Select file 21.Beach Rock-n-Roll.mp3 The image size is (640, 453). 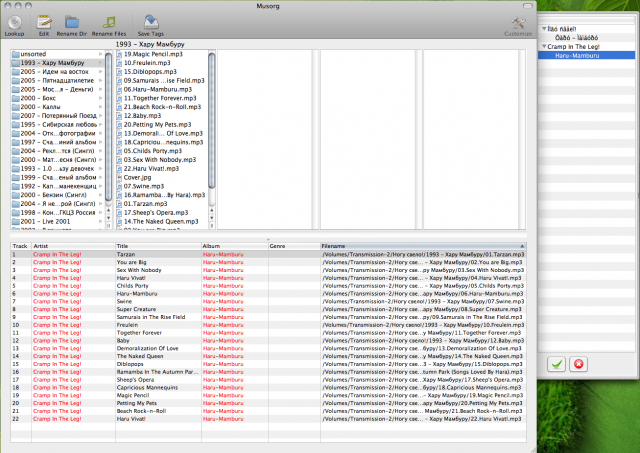tap(162, 107)
